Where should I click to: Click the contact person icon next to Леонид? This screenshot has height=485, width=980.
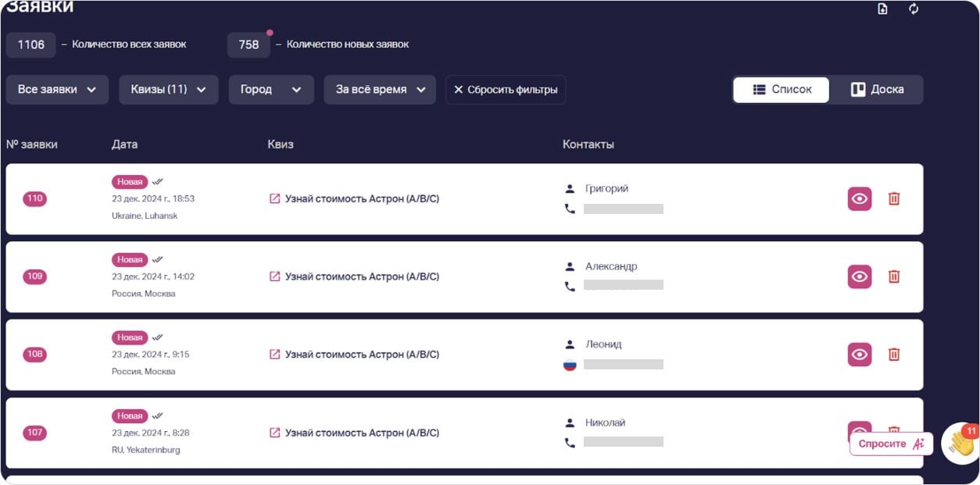(x=570, y=343)
